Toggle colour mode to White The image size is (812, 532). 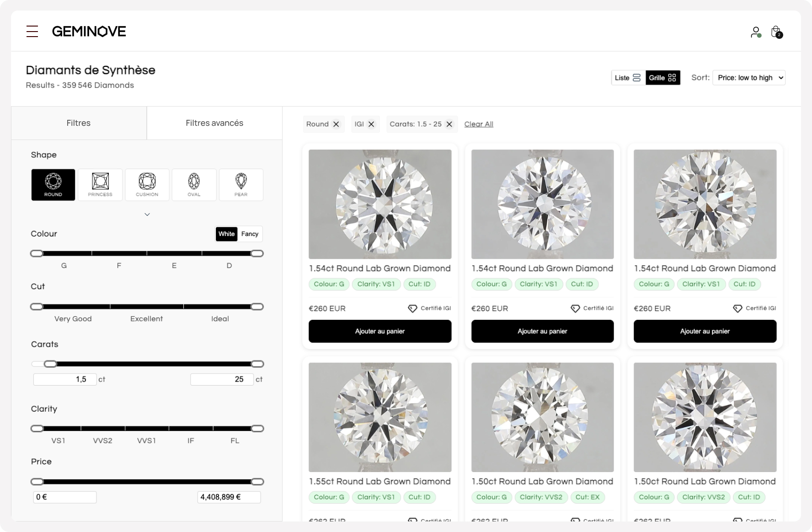226,234
